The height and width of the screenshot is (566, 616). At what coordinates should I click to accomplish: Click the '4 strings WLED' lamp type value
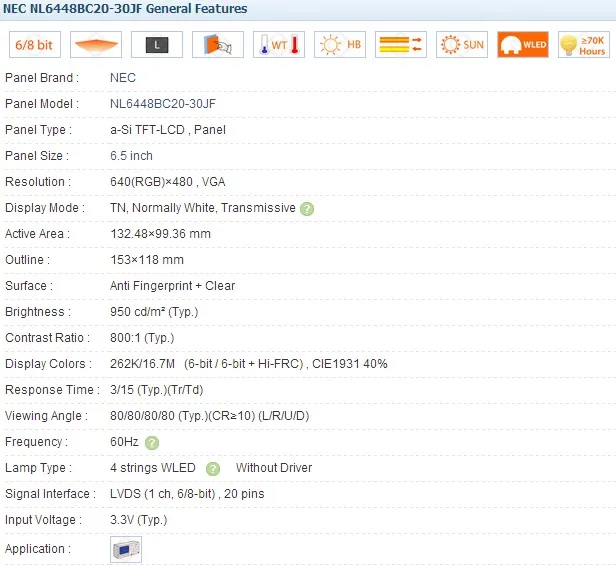(153, 468)
